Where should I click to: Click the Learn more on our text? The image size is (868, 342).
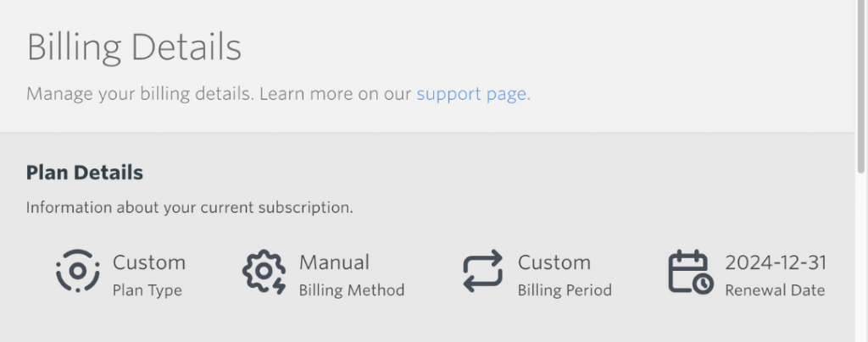click(x=336, y=94)
